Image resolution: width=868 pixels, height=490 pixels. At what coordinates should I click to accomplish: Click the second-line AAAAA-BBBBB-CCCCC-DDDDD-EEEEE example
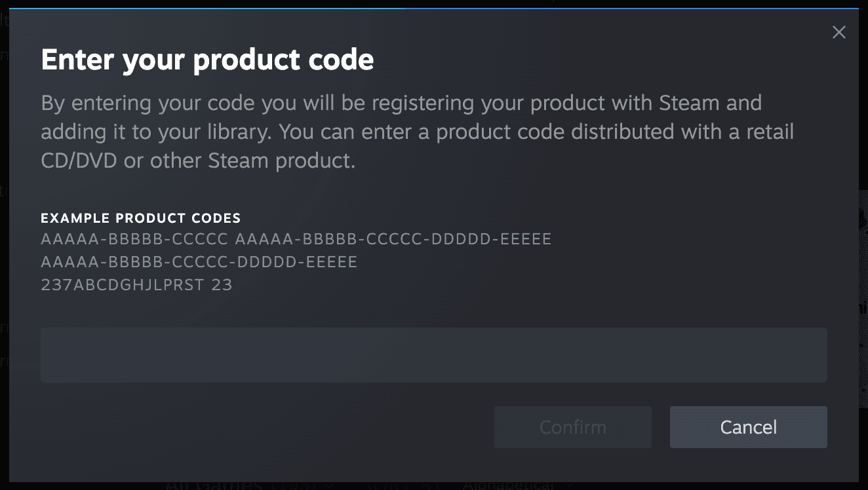point(199,262)
